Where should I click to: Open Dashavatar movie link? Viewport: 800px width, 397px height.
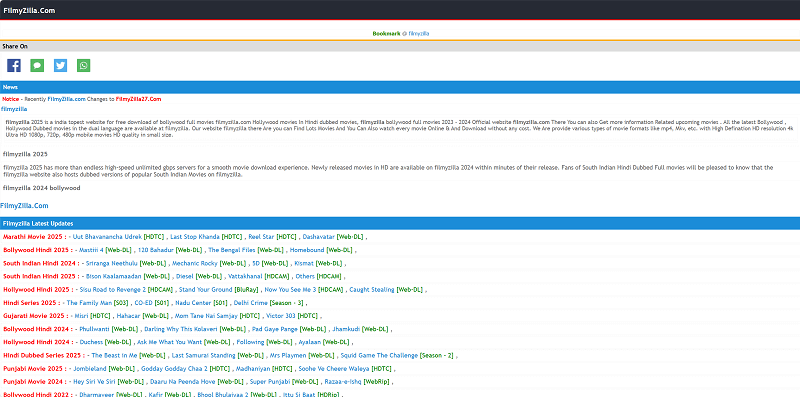[319, 237]
